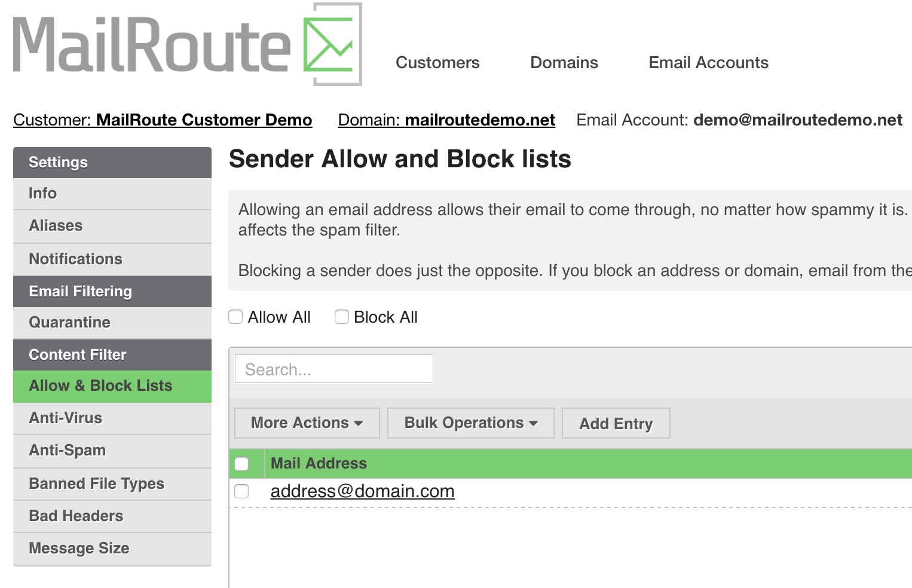Open Email Accounts in top navigation
The image size is (912, 588).
[x=709, y=63]
